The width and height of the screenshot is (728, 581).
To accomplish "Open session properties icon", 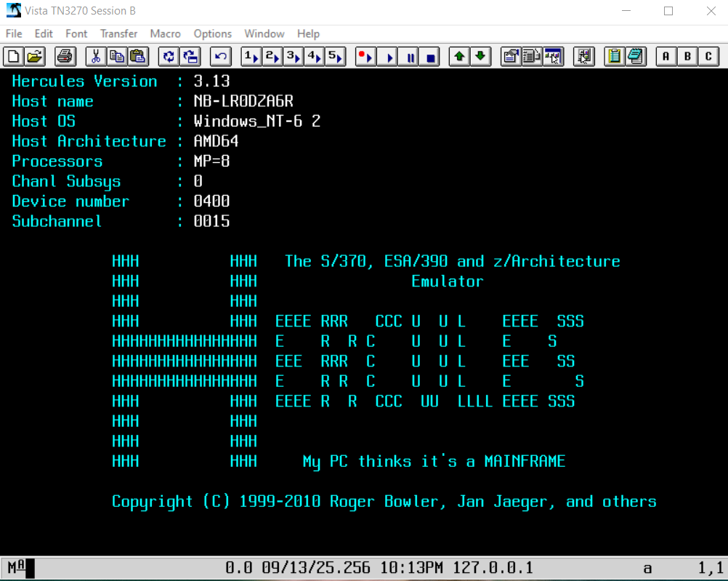I will click(x=511, y=57).
